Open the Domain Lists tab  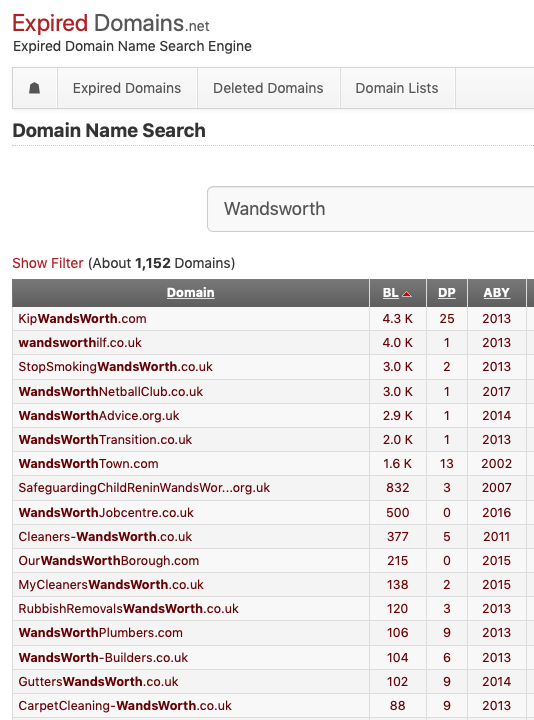(397, 88)
